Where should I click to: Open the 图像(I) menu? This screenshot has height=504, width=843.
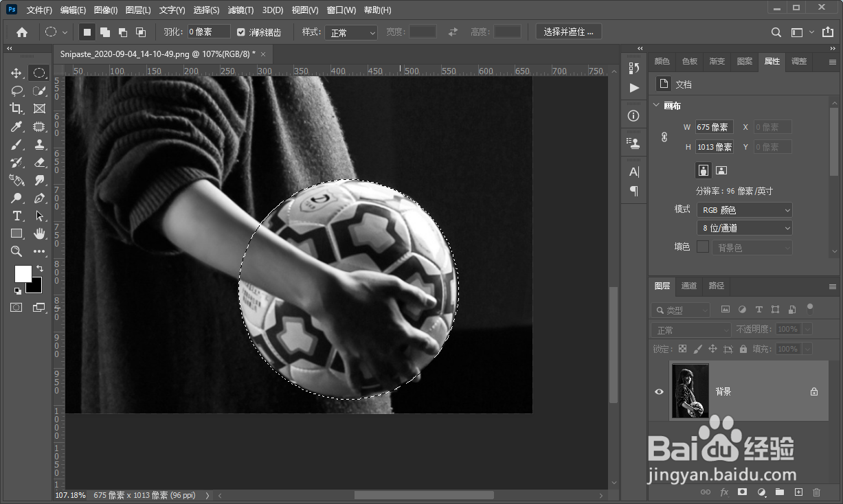(105, 10)
